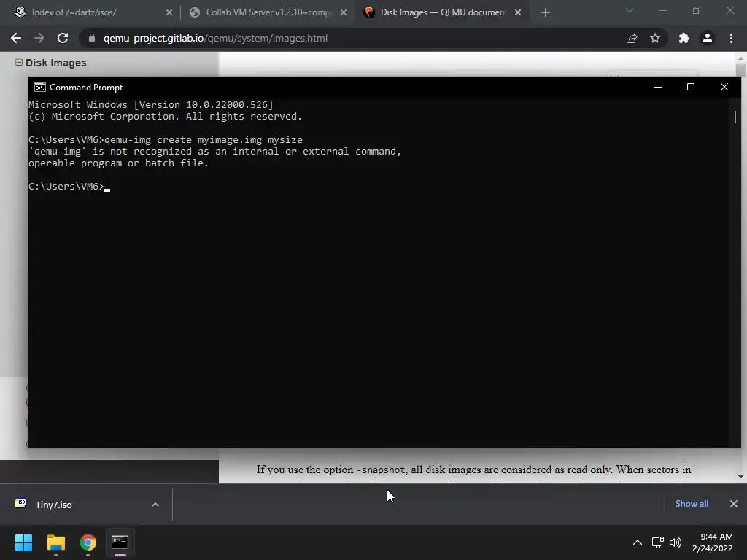Viewport: 747px width, 560px height.
Task: Open the tab search chevron in the title bar
Action: tap(630, 10)
